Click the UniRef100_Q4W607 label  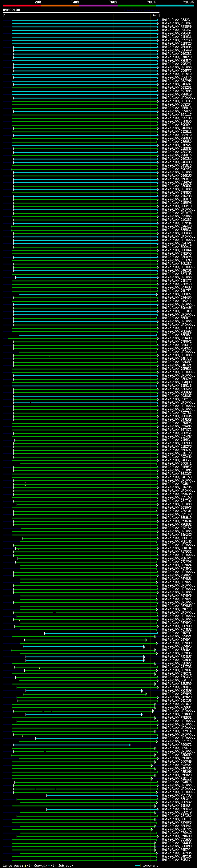[177, 84]
